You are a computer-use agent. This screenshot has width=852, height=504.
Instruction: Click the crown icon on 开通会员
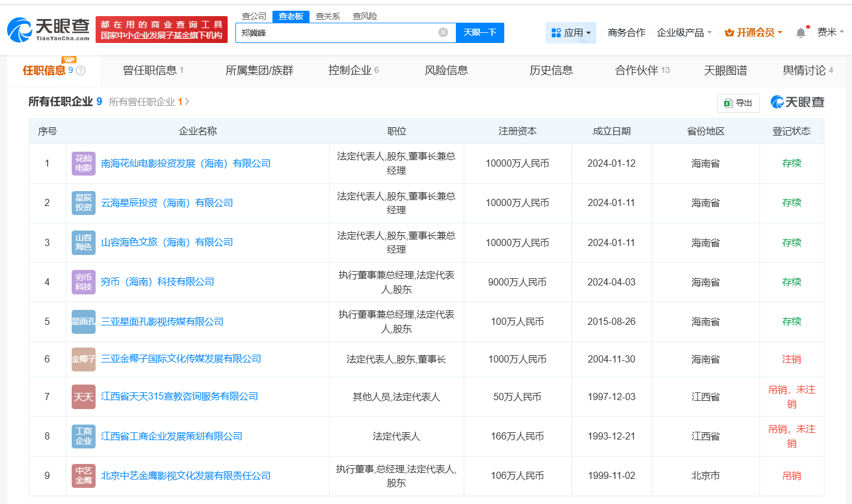729,33
